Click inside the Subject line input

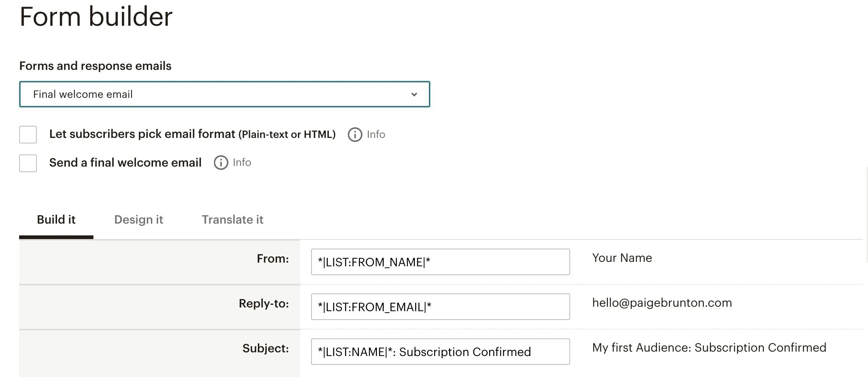440,352
